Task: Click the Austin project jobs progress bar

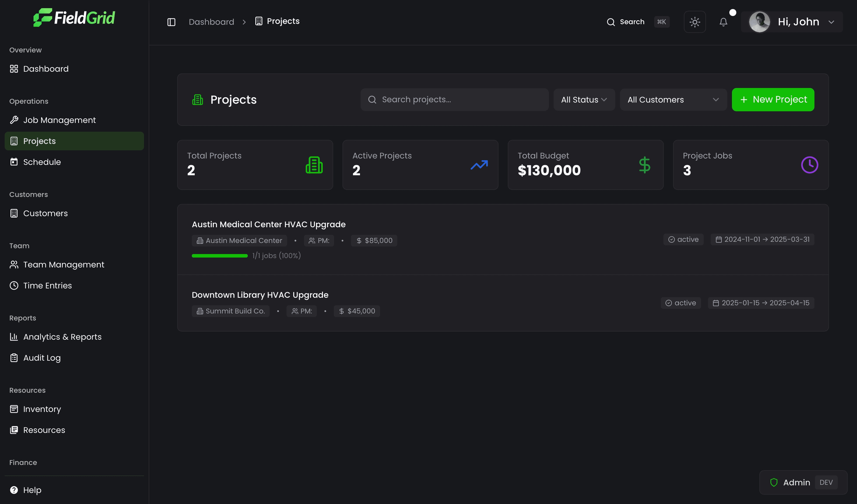Action: click(220, 256)
